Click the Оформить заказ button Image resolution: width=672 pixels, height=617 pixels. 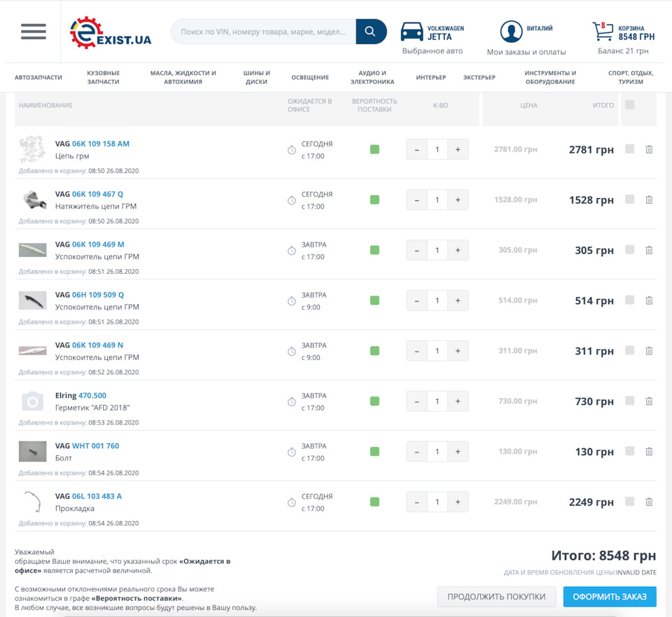tap(610, 597)
